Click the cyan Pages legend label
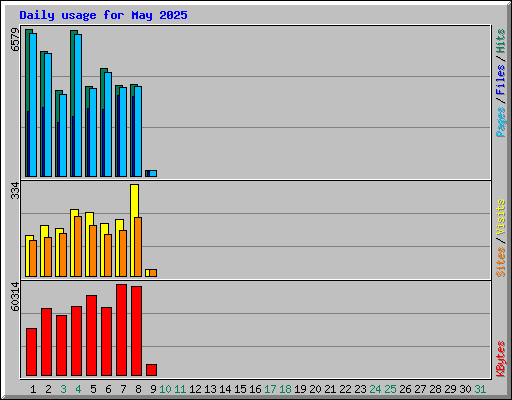Viewport: 512px width, 400px height. (500, 122)
